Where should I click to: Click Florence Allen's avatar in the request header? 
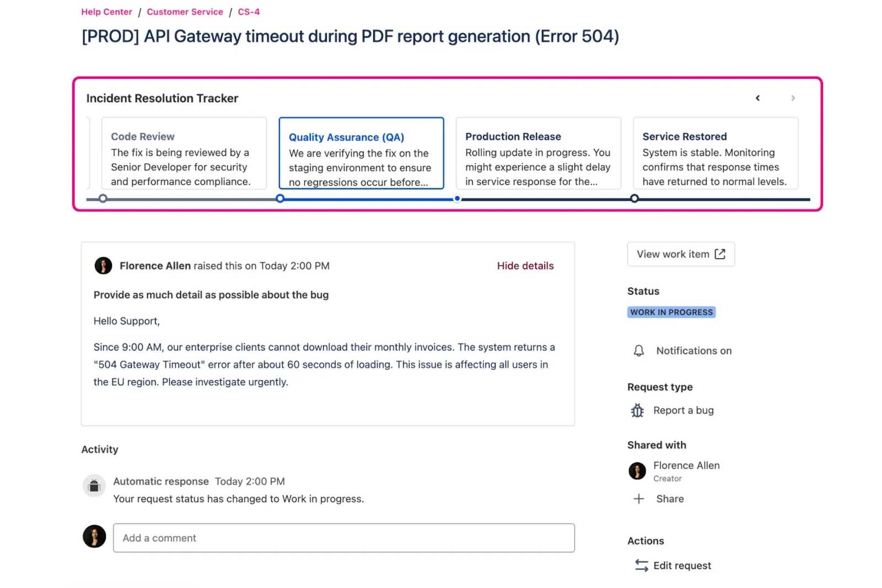point(103,265)
